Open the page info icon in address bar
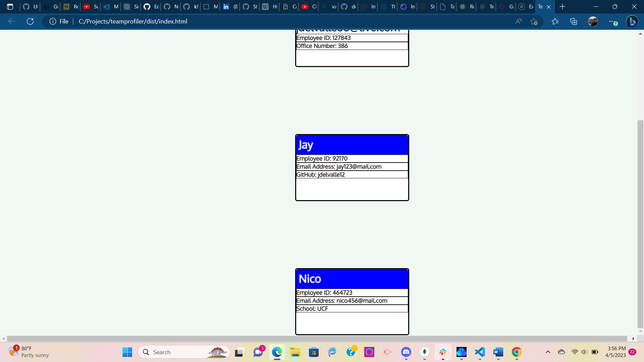Screen dimensions: 644x362 click(53, 21)
